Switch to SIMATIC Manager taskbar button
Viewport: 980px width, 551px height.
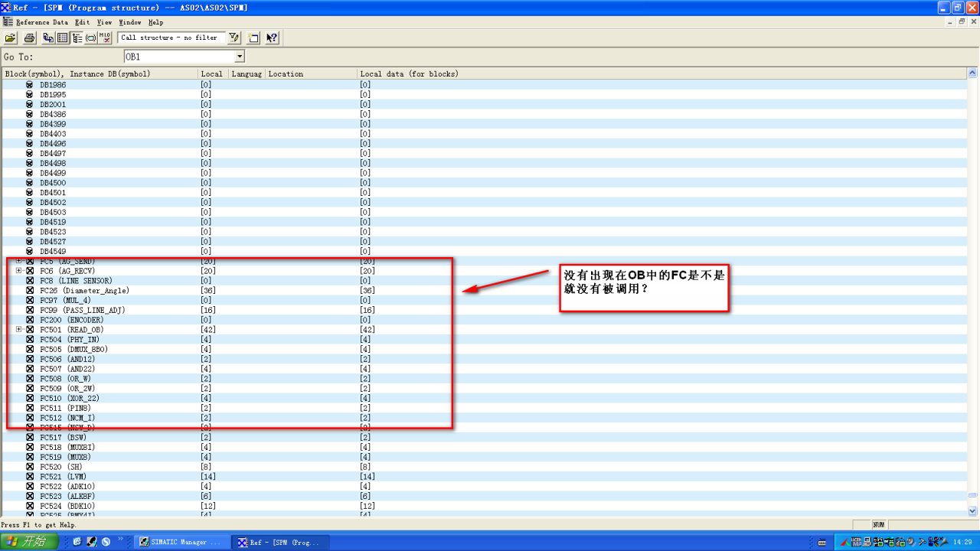pos(181,542)
